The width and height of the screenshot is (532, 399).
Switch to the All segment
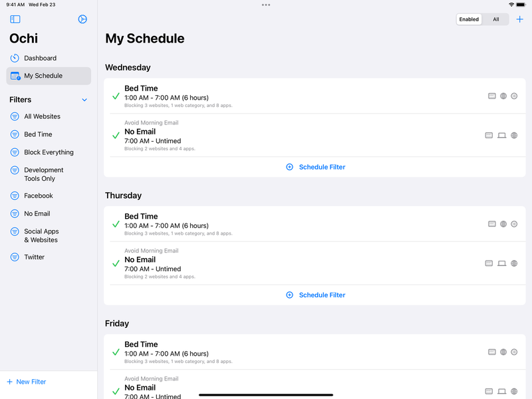click(496, 19)
